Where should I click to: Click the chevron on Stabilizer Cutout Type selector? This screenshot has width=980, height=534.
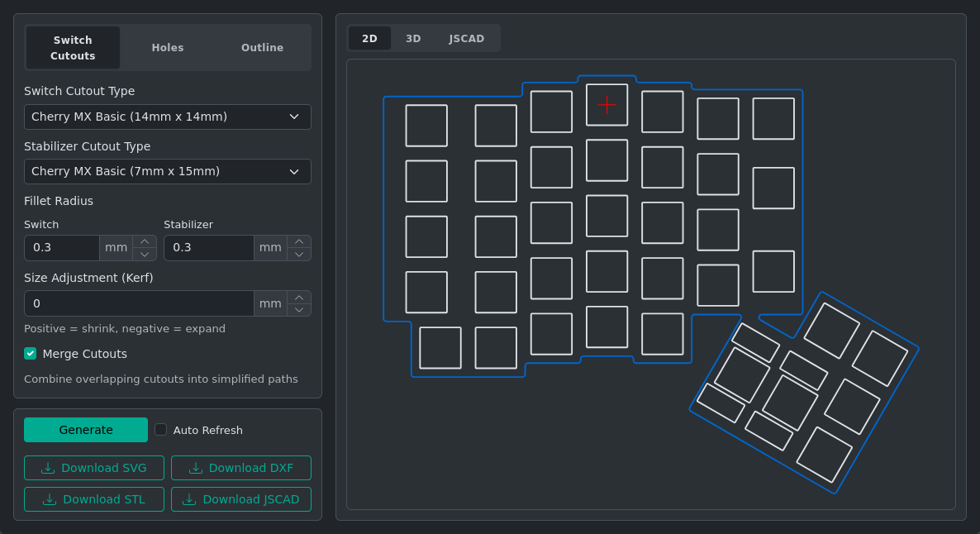coord(294,171)
